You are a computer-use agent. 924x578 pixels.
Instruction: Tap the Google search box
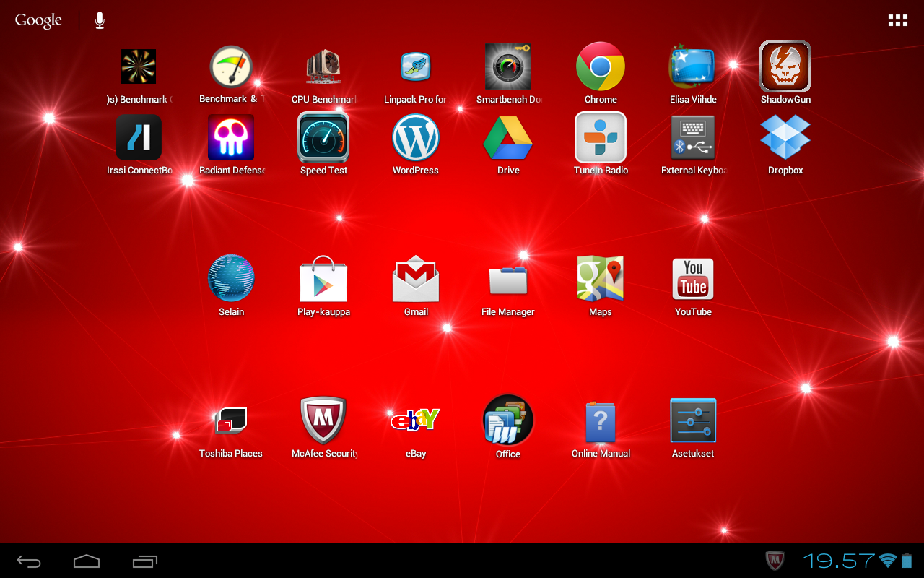[x=38, y=20]
